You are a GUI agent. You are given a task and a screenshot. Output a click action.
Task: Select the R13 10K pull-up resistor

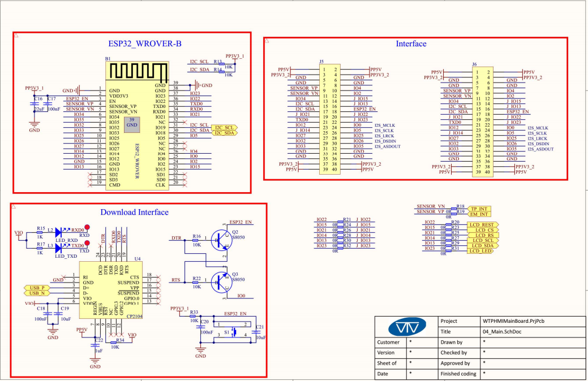click(x=222, y=64)
